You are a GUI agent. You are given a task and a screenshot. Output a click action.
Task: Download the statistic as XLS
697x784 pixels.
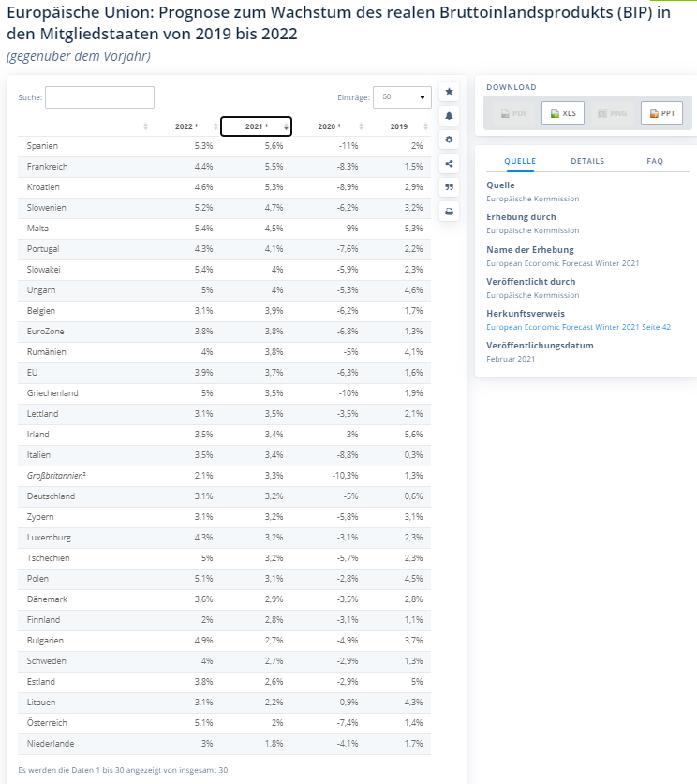[563, 113]
